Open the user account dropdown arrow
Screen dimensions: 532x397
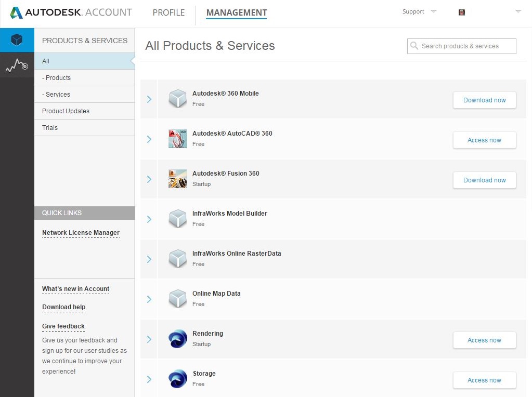coord(518,11)
